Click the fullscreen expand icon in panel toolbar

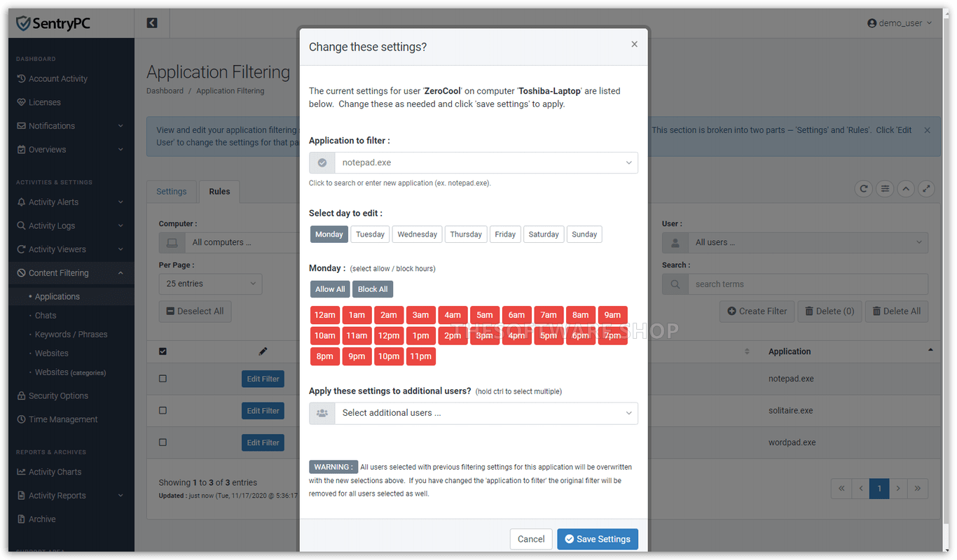[x=926, y=188]
